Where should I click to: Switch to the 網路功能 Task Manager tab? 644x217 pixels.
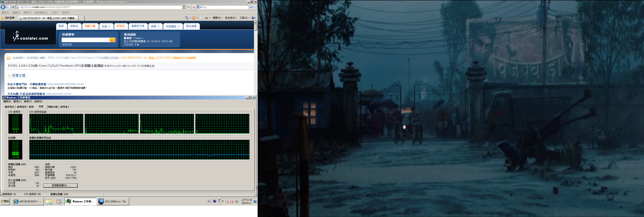tap(53, 107)
